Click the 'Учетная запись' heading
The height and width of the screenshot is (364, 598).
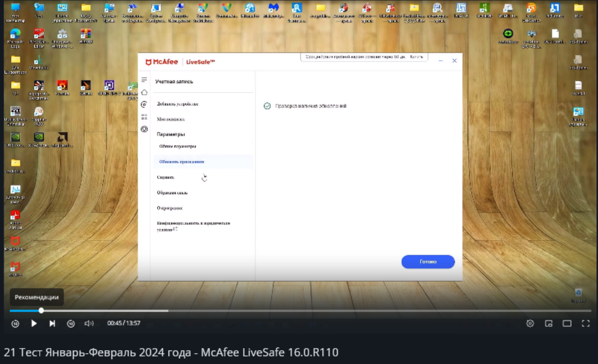[174, 82]
